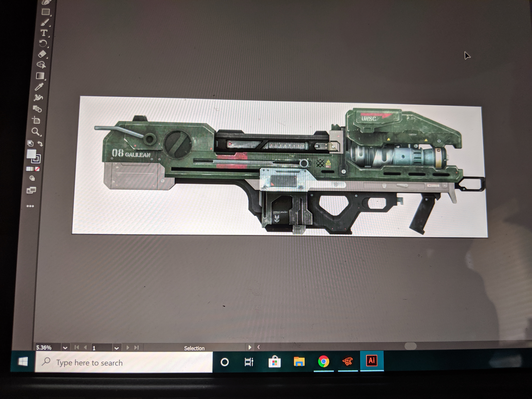Open the orange anvil app on taskbar
The image size is (532, 399).
pos(348,361)
